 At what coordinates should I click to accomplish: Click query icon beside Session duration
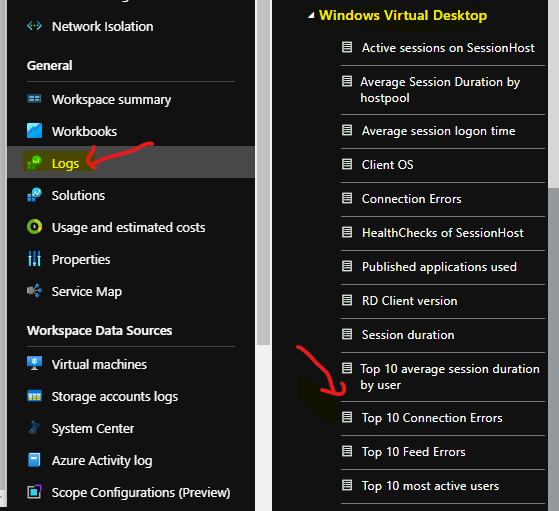[347, 334]
